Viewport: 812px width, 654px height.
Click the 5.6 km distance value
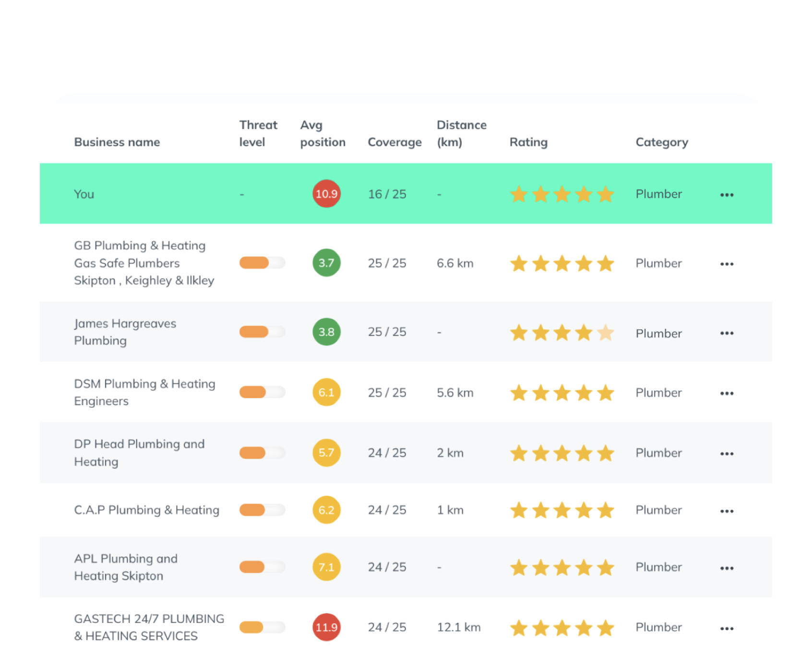point(455,393)
